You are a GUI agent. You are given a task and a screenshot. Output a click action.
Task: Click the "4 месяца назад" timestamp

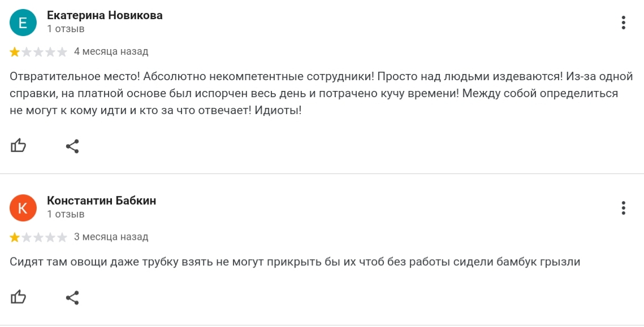click(111, 52)
